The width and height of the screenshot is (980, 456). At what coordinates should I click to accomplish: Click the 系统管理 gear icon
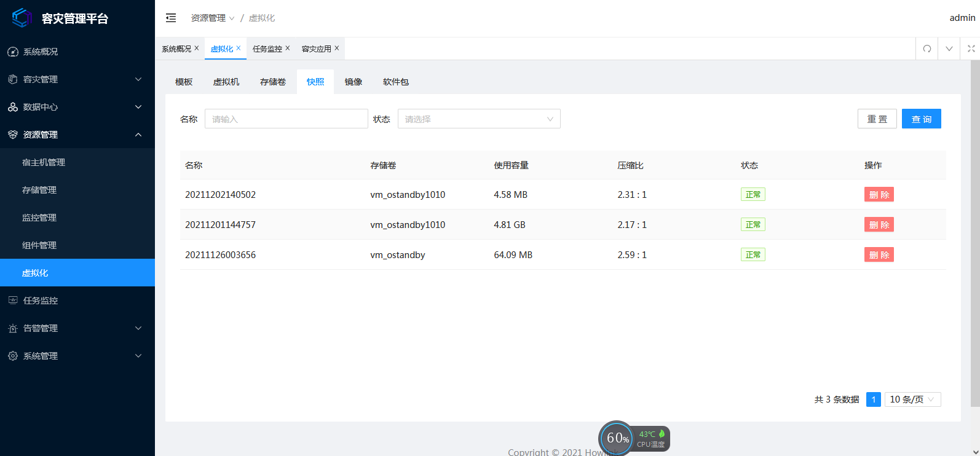click(x=13, y=356)
